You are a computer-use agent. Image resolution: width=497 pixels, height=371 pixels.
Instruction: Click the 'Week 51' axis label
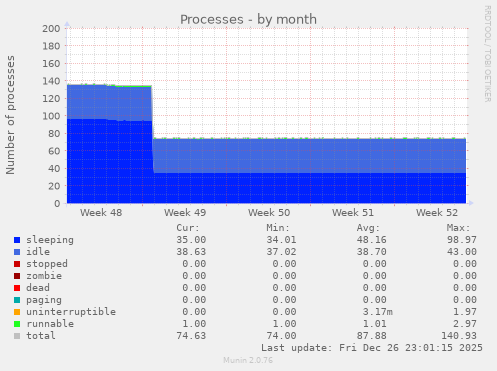pos(353,213)
